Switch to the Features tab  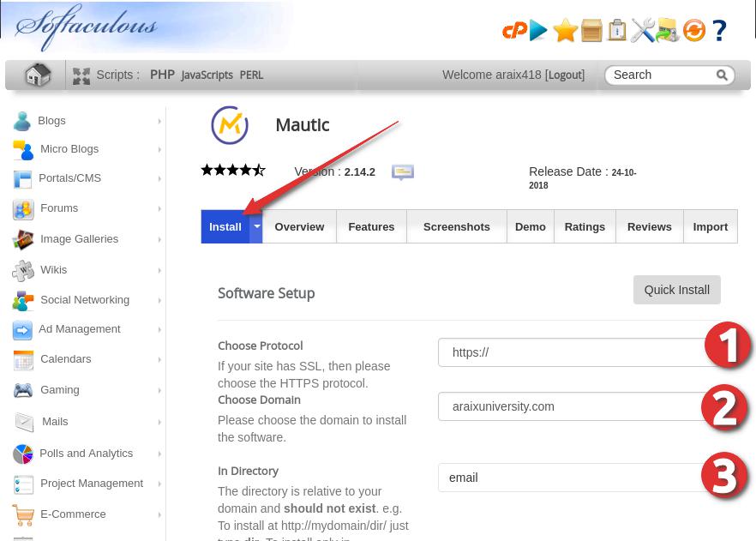coord(371,226)
